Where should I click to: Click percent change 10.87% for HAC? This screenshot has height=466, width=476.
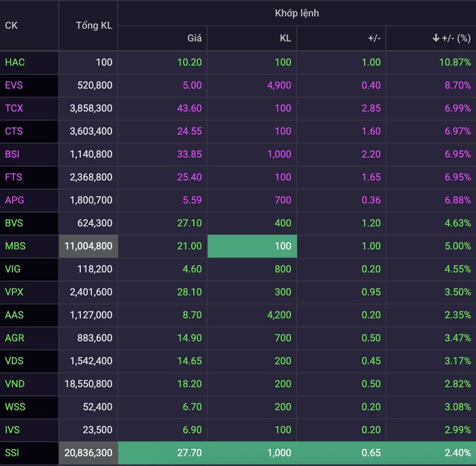pyautogui.click(x=455, y=62)
